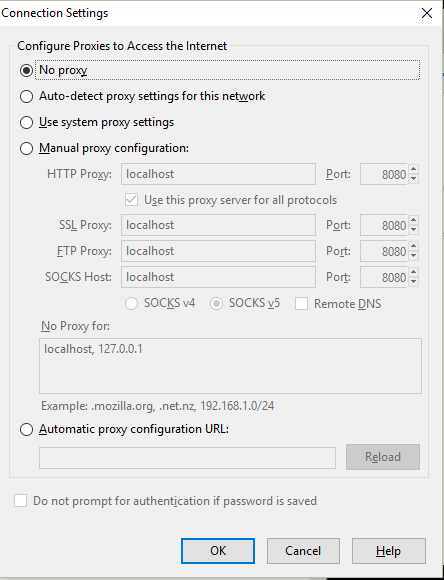
Task: Enable the Remote DNS checkbox
Action: pyautogui.click(x=301, y=304)
